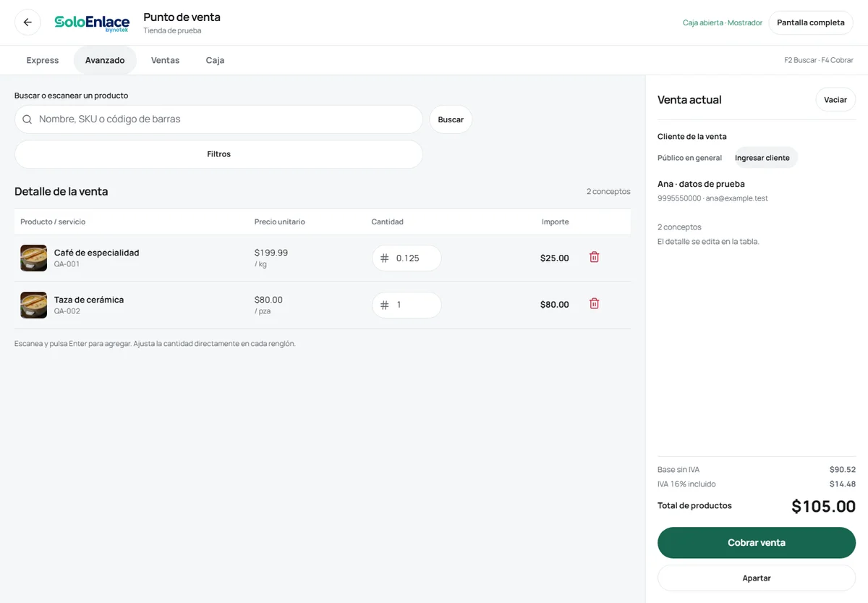
Task: Click the Apartar button
Action: [757, 578]
